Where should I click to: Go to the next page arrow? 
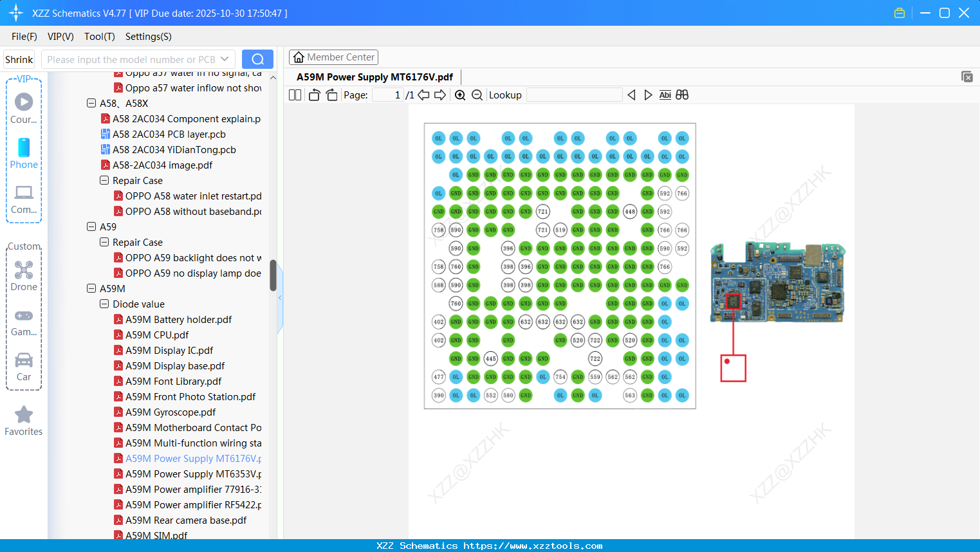440,95
